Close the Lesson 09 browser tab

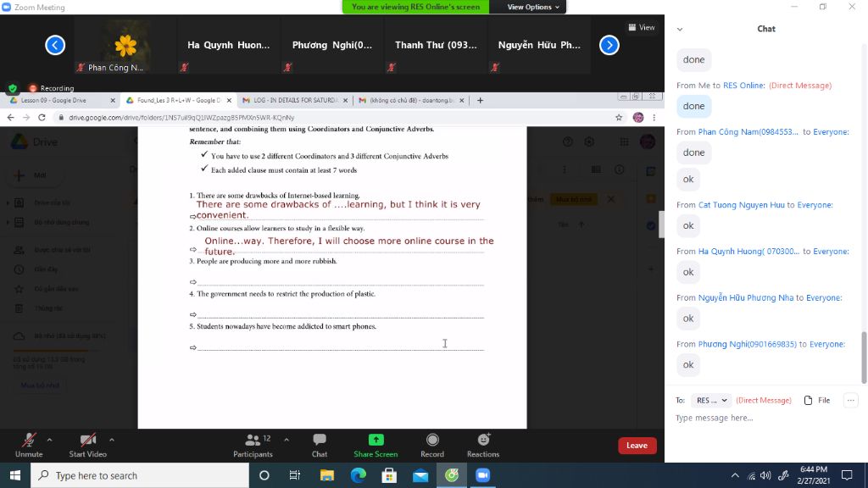(113, 101)
